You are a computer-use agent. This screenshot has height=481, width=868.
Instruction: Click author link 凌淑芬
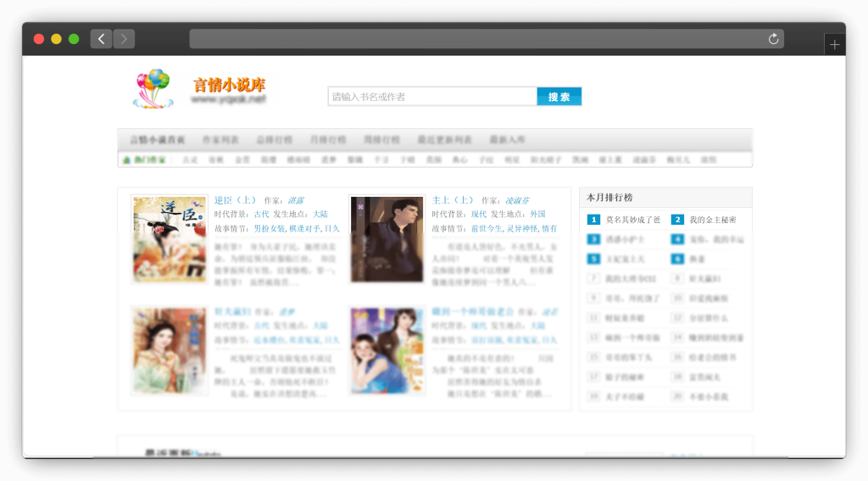coord(517,201)
